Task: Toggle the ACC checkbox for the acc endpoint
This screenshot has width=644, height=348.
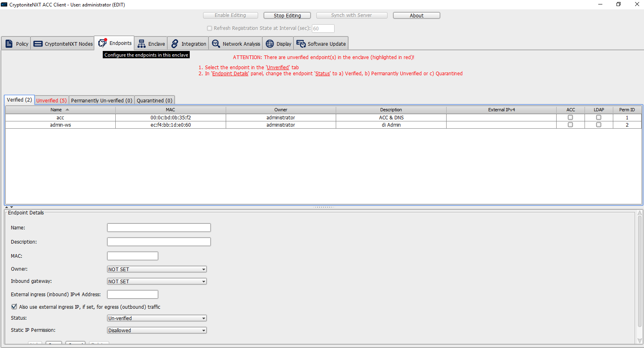Action: (570, 117)
